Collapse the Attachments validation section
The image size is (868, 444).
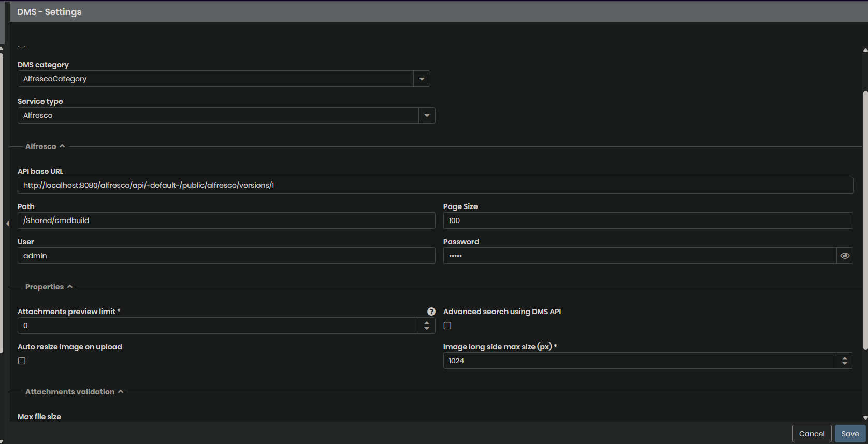(121, 392)
